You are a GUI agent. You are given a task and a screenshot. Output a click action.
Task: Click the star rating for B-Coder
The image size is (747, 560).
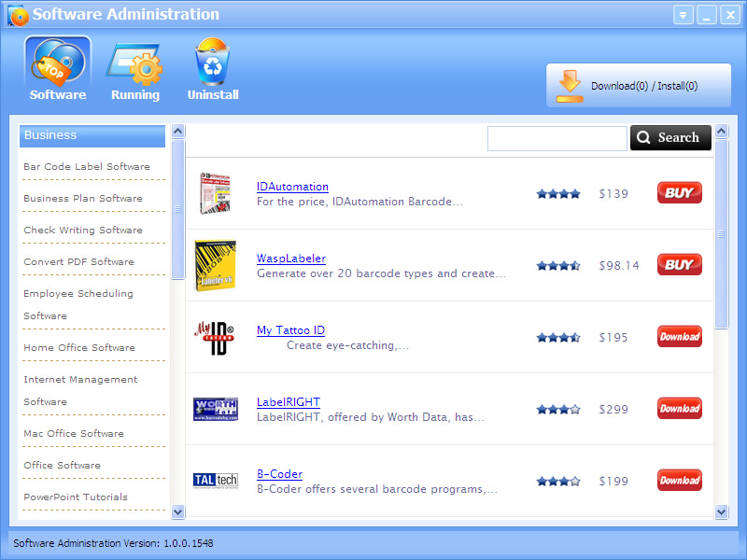tap(558, 482)
